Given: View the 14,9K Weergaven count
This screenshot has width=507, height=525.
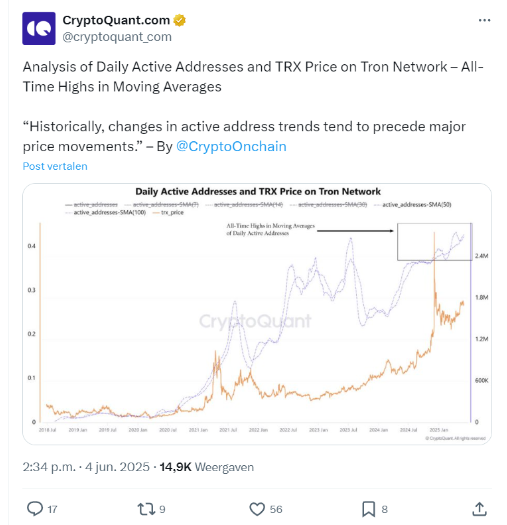Looking at the screenshot, I should (207, 467).
